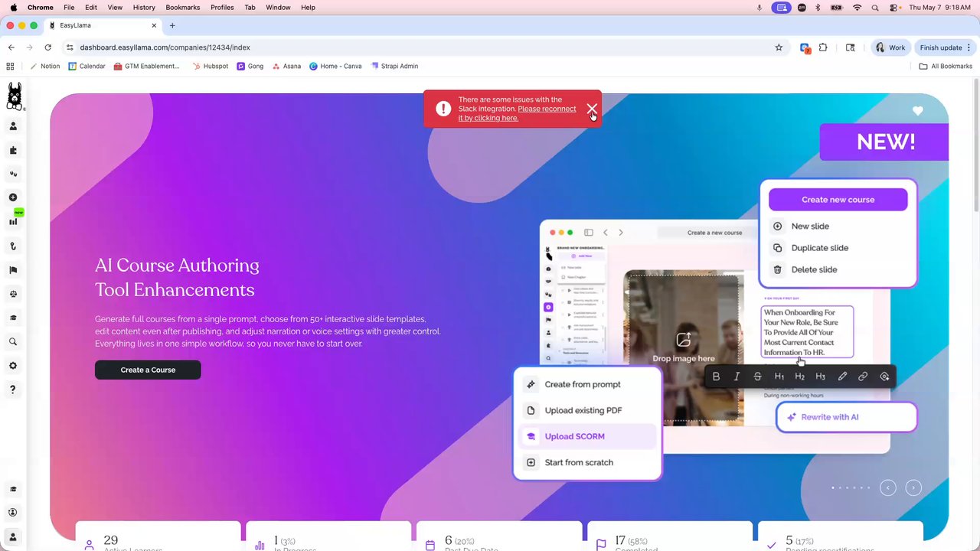980x551 pixels.
Task: Bookmark this page with the star icon
Action: [x=779, y=47]
